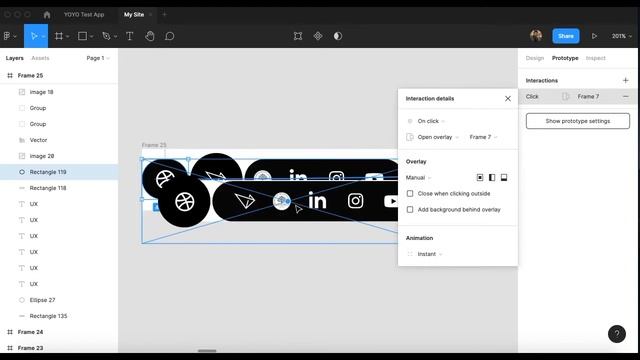Switch to the Inspect tab

point(596,58)
